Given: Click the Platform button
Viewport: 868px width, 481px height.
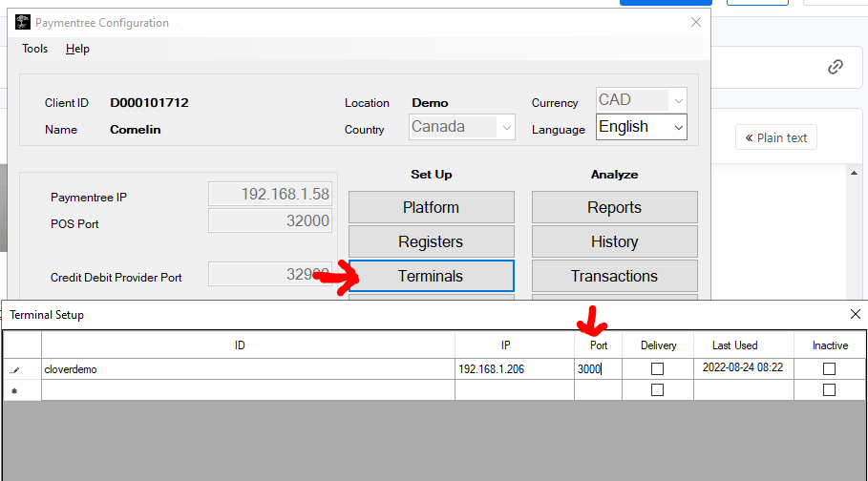Looking at the screenshot, I should (x=432, y=207).
